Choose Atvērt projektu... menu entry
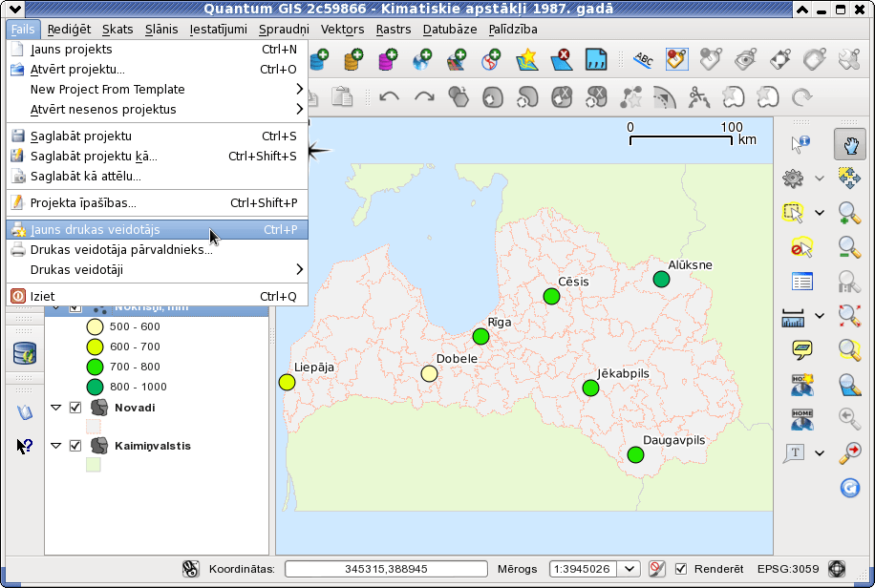This screenshot has width=875, height=588. click(x=157, y=69)
